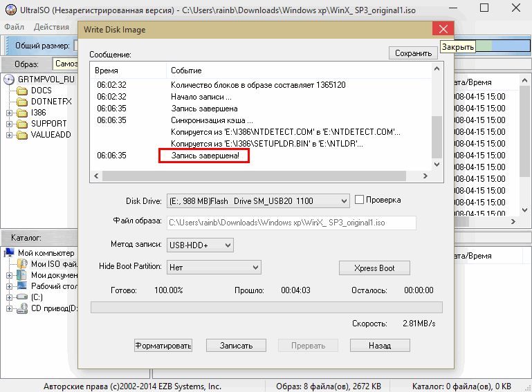
Task: Click message log scroll up arrow
Action: [437, 69]
